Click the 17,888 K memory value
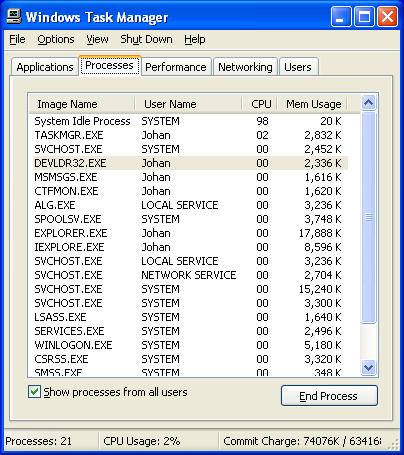The width and height of the screenshot is (404, 455). (x=320, y=233)
